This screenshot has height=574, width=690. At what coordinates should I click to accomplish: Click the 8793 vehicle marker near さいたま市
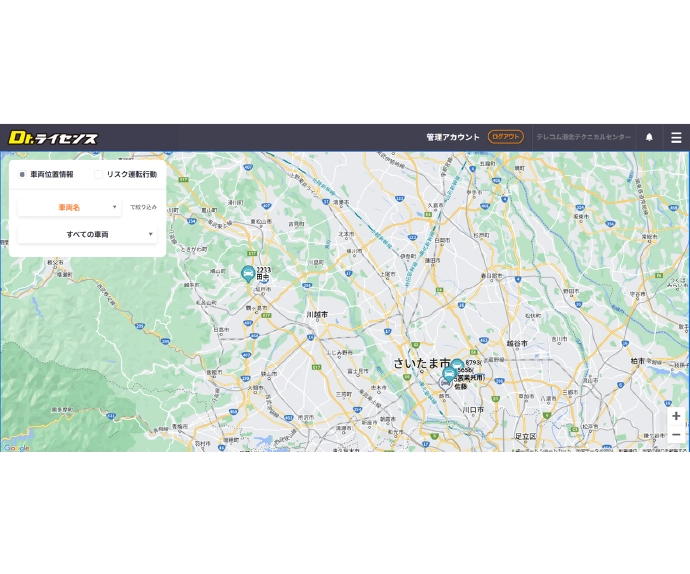(457, 366)
